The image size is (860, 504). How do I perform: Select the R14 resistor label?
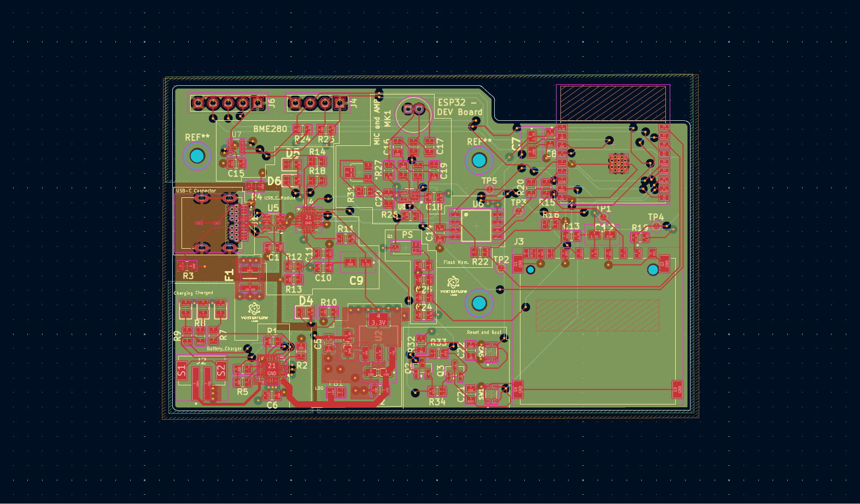point(318,151)
